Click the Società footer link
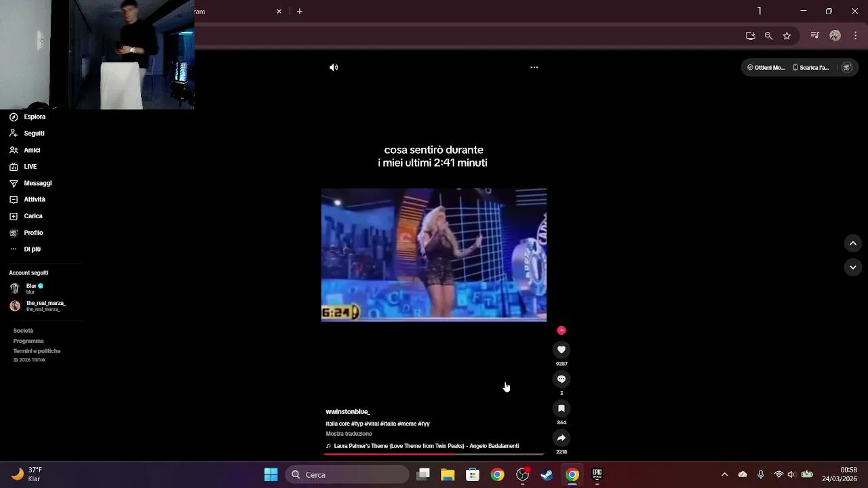868x488 pixels. point(23,331)
